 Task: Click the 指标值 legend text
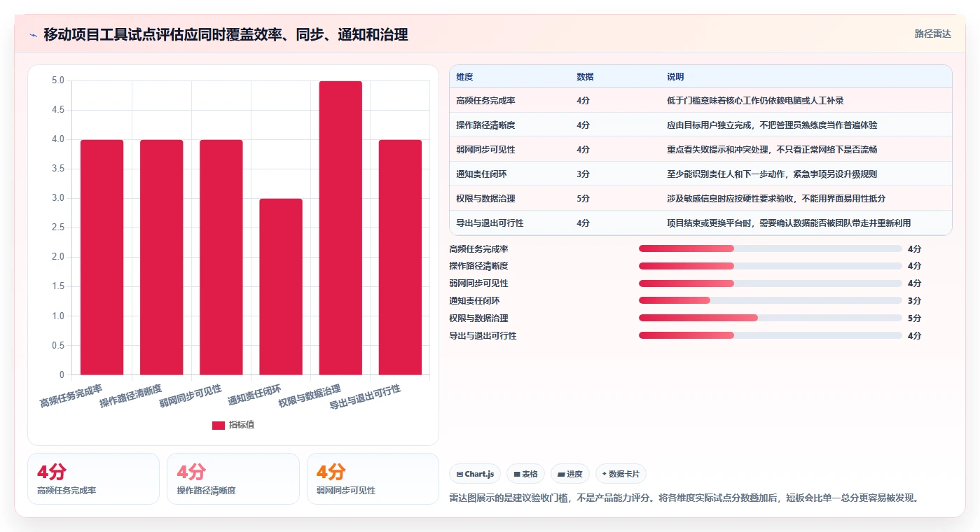pyautogui.click(x=242, y=425)
